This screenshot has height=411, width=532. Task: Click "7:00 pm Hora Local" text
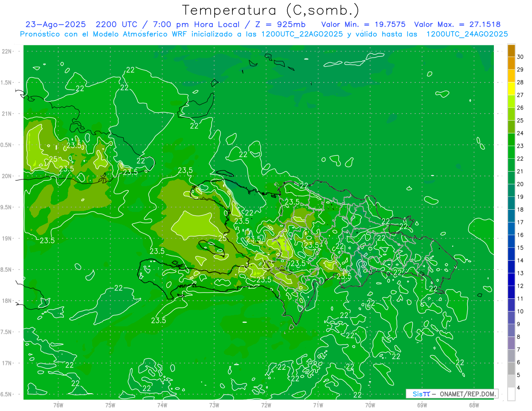pyautogui.click(x=195, y=25)
